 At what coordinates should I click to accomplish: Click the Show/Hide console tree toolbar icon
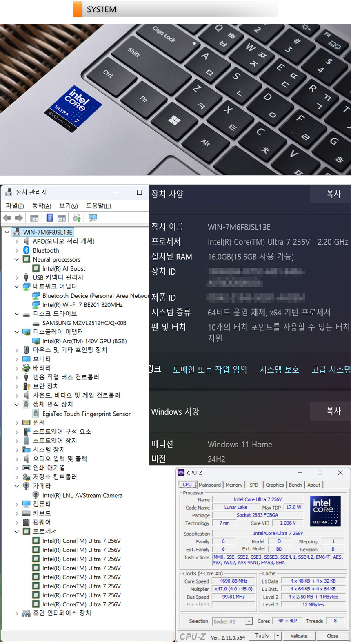click(34, 218)
